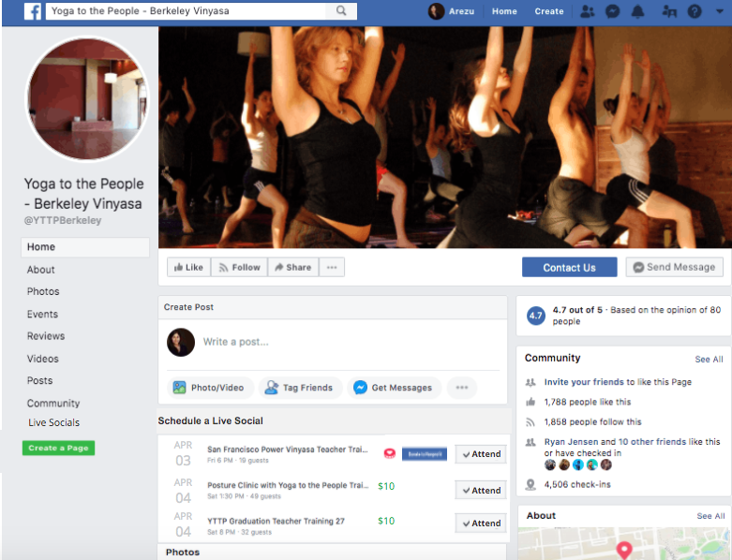Open Posts in the page sidebar
The image size is (732, 560).
click(39, 380)
